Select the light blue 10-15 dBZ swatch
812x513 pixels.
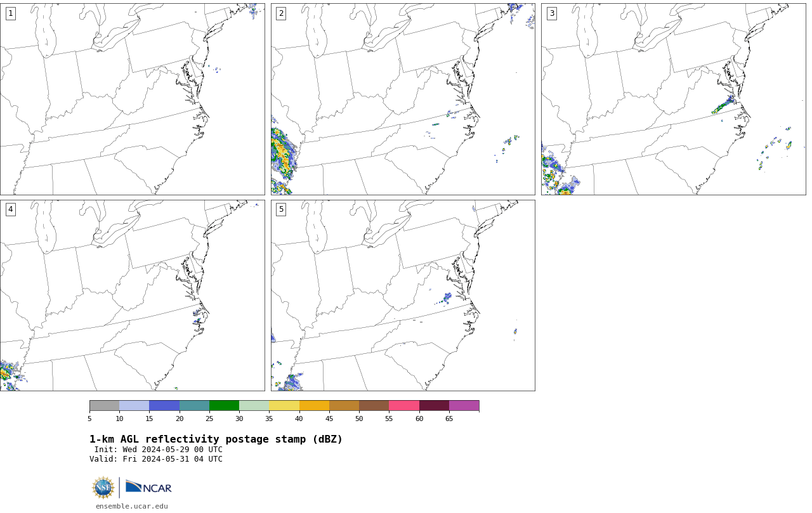pyautogui.click(x=134, y=406)
